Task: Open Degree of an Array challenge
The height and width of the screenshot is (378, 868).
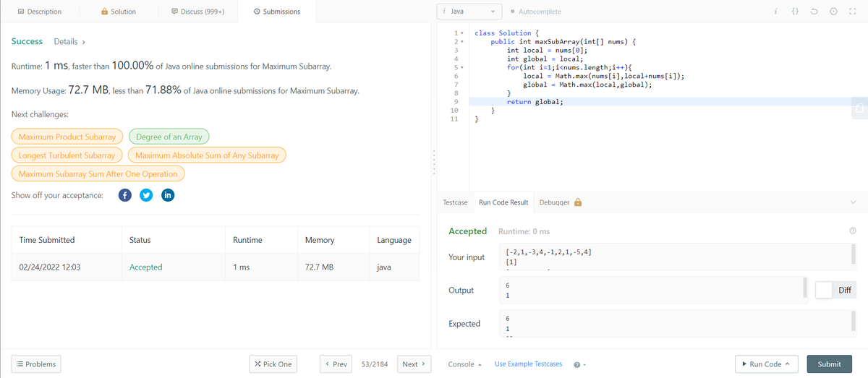Action: click(169, 137)
